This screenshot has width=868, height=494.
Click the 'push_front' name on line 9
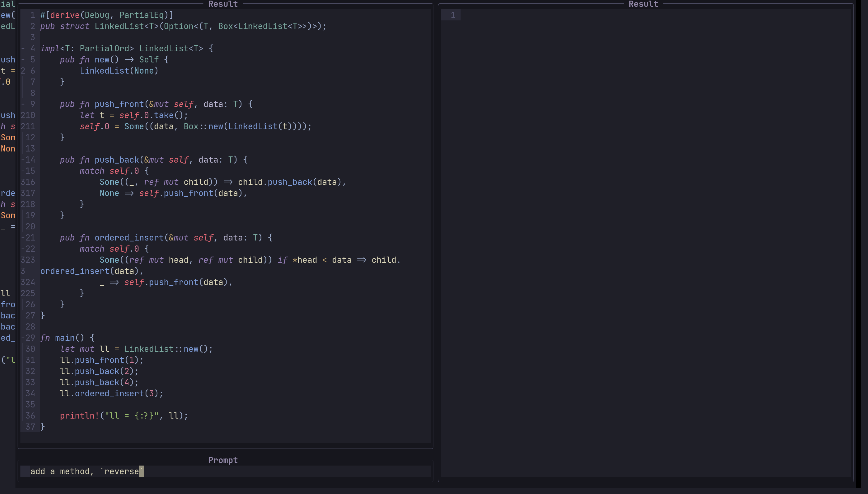(119, 104)
